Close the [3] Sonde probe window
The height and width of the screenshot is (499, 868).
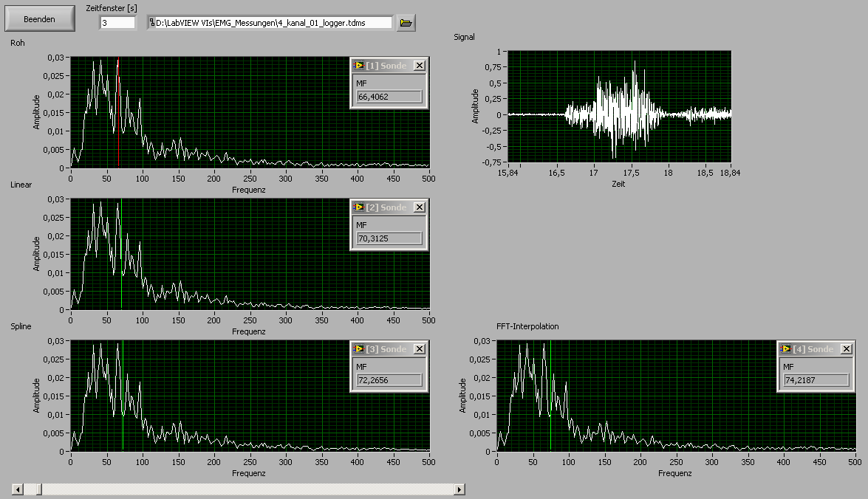coord(419,349)
